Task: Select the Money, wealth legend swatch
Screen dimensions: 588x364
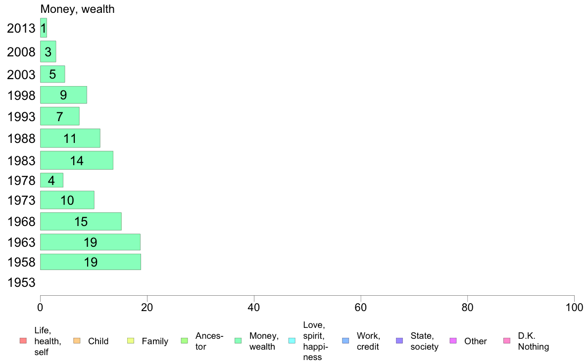Action: click(238, 341)
